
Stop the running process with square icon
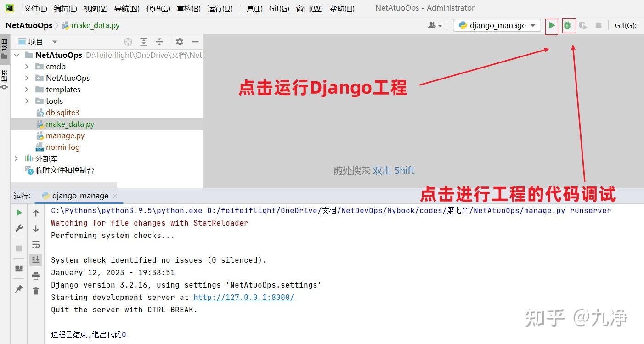pos(19,248)
